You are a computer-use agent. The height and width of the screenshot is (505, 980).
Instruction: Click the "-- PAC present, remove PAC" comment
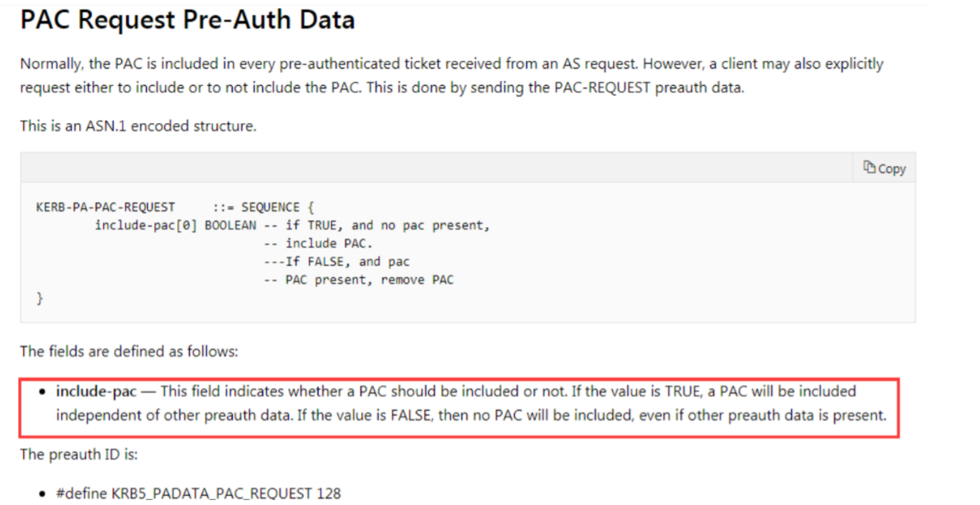coord(358,280)
